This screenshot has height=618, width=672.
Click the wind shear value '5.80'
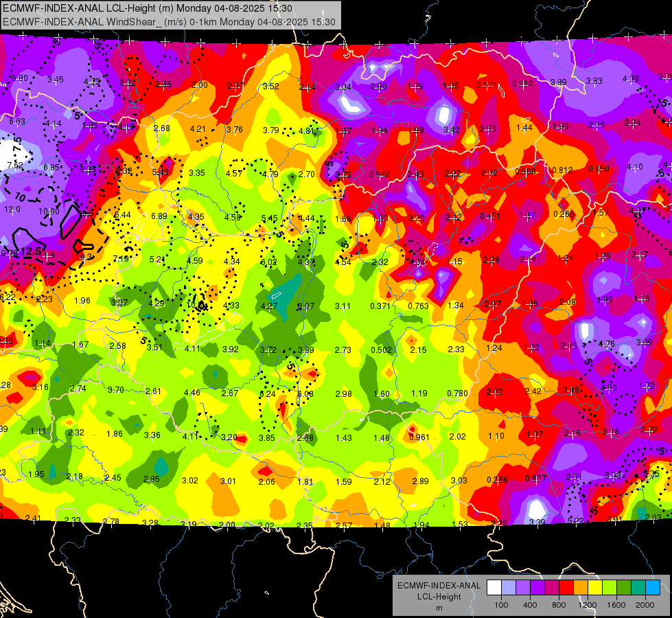20,78
